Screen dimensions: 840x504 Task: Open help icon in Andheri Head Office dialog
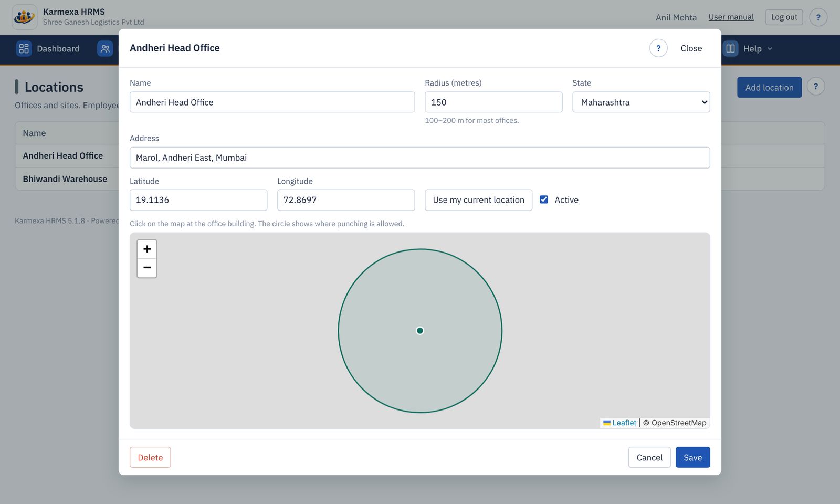[x=658, y=48]
